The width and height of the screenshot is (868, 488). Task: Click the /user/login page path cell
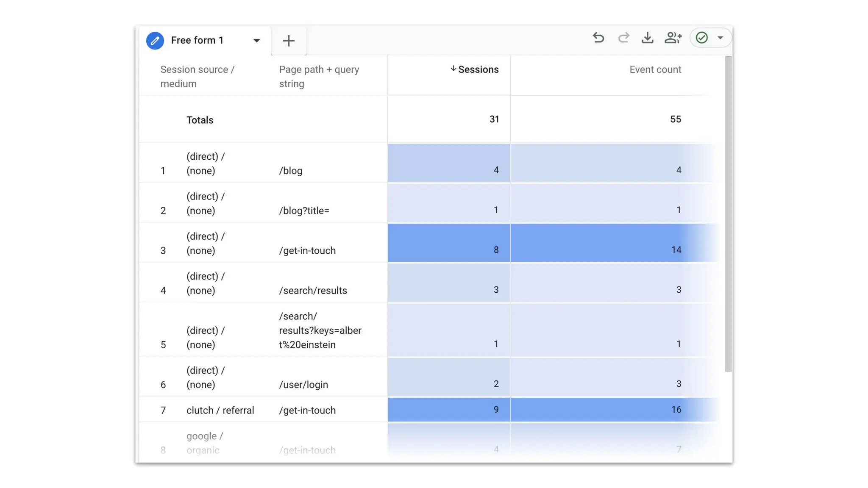coord(303,384)
